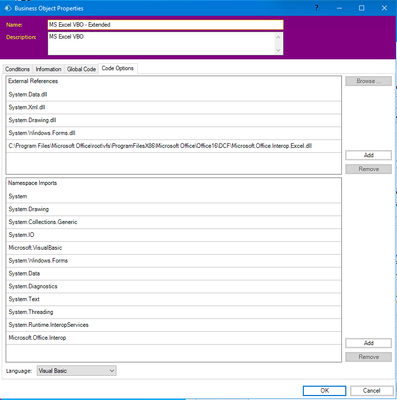Select the System.Windows.Forms namespace row
This screenshot has width=397, height=400.
[174, 261]
